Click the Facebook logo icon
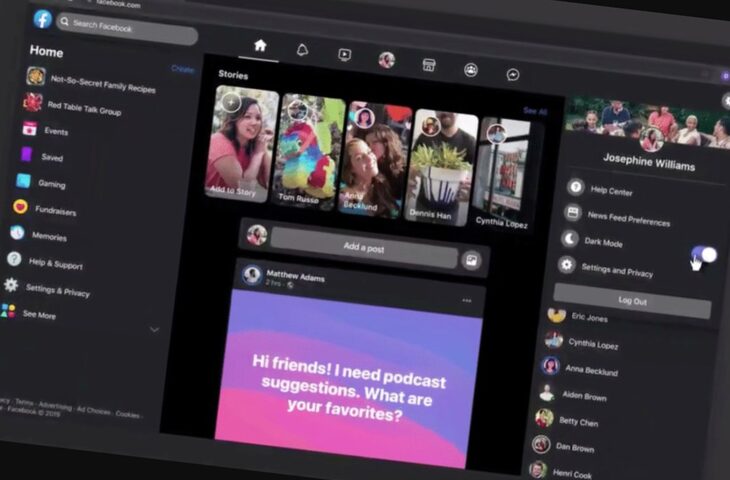This screenshot has width=730, height=480. [x=42, y=19]
